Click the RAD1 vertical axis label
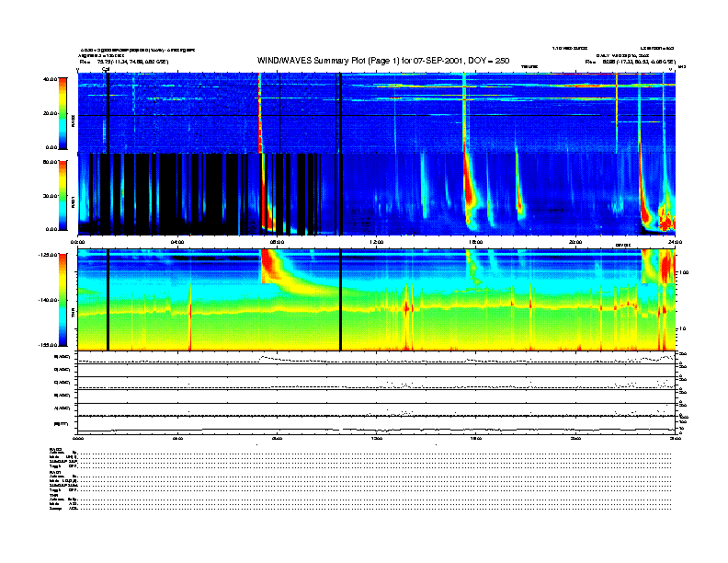 73,201
